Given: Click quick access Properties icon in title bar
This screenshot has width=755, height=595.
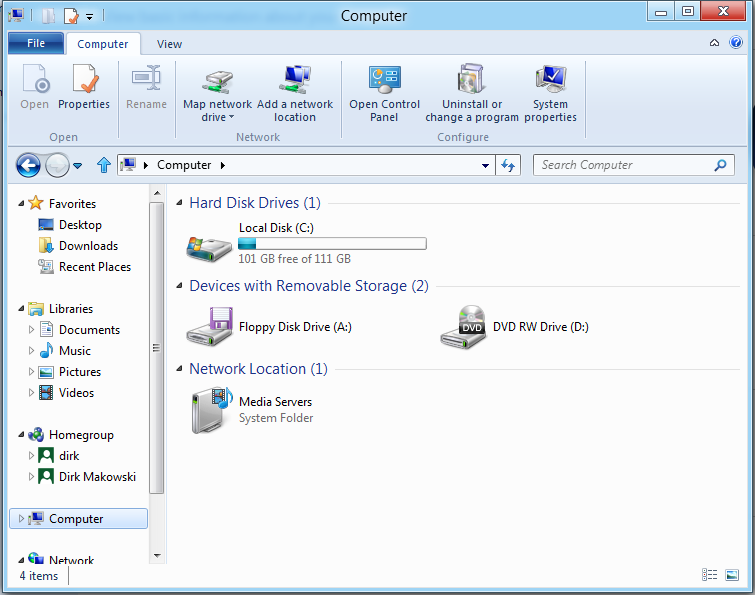Looking at the screenshot, I should [71, 16].
